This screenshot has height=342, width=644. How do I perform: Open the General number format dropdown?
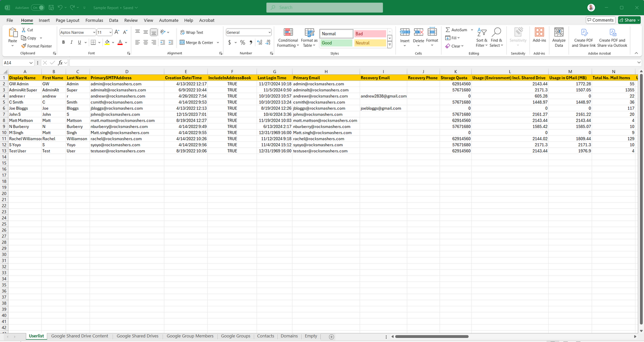point(269,33)
